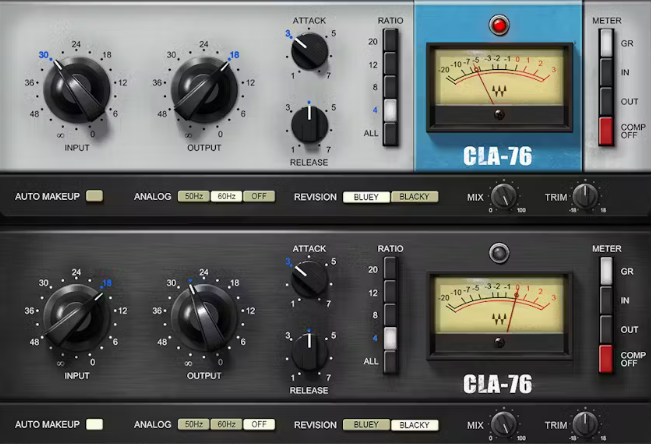The height and width of the screenshot is (444, 651).
Task: Click the Mix knob on the Bluey unit
Action: pos(504,196)
